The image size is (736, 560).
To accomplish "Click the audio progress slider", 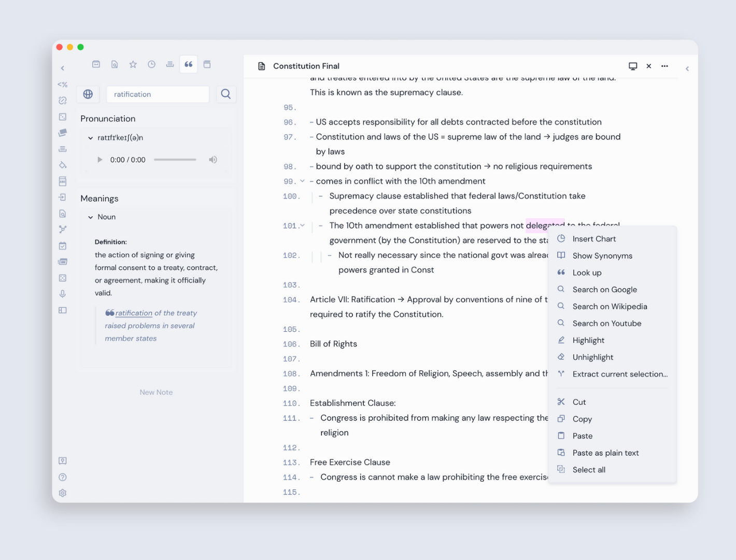I will (175, 160).
